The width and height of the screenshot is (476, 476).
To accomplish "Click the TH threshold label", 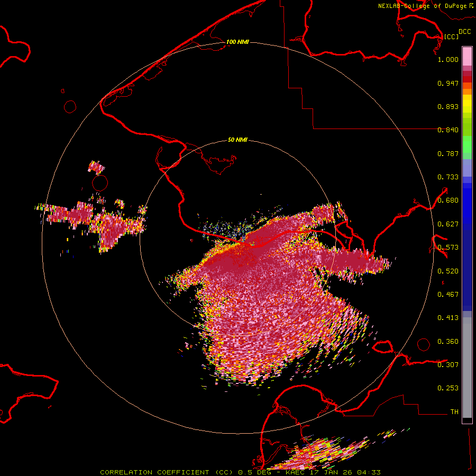I will (x=454, y=412).
